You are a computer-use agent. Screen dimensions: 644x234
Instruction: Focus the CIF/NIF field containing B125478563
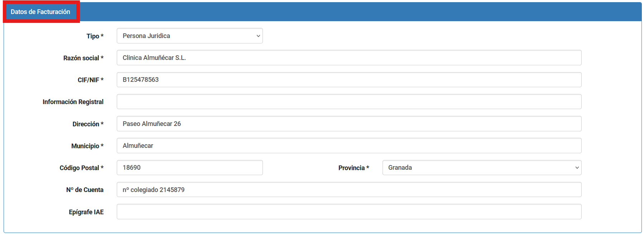[x=349, y=80]
